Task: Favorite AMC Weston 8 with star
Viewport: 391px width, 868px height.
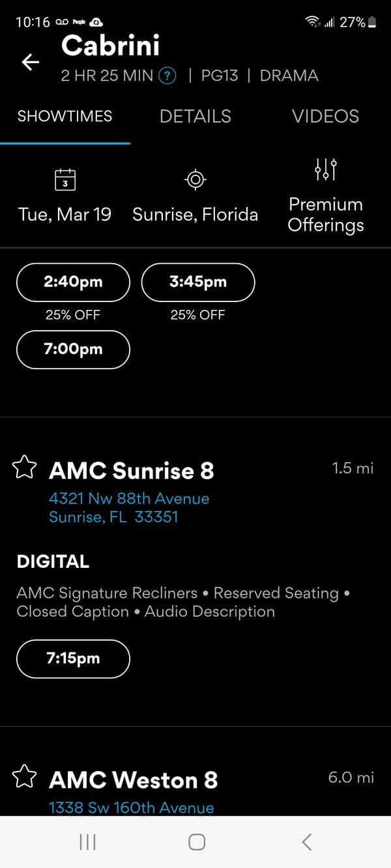Action: point(25,776)
